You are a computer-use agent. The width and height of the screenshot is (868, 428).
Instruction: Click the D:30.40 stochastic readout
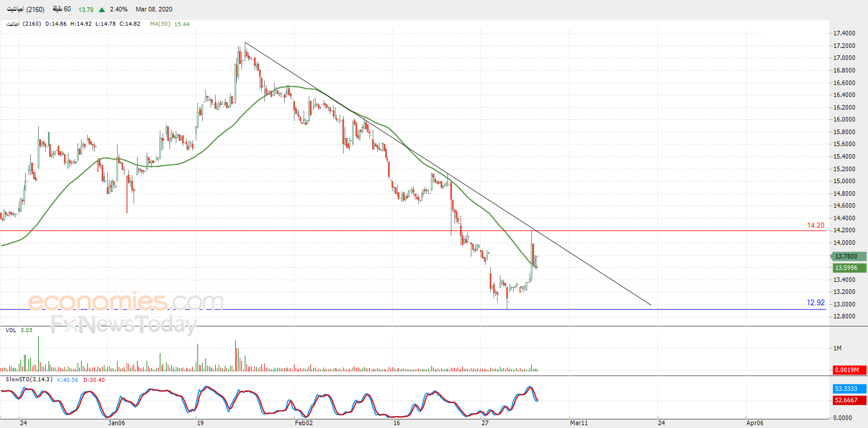pos(94,379)
